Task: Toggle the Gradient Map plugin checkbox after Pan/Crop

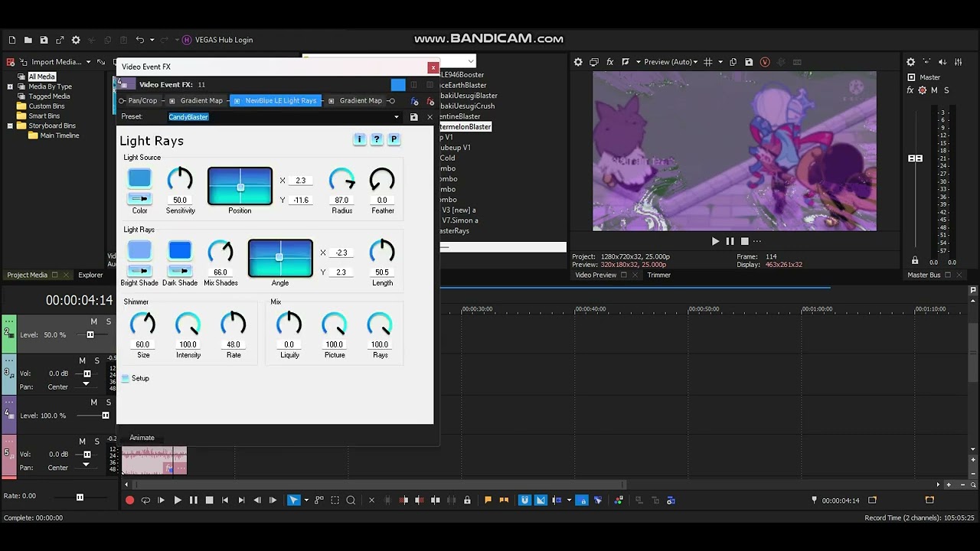Action: tap(171, 101)
